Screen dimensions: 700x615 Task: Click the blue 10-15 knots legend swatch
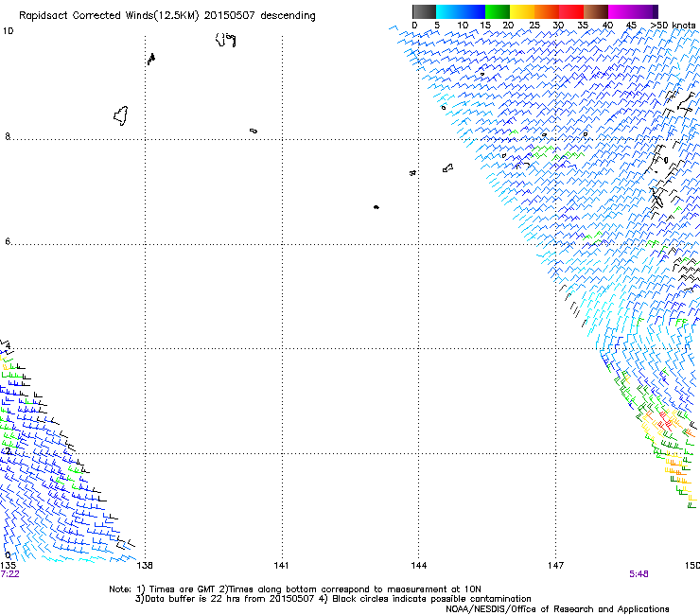473,11
